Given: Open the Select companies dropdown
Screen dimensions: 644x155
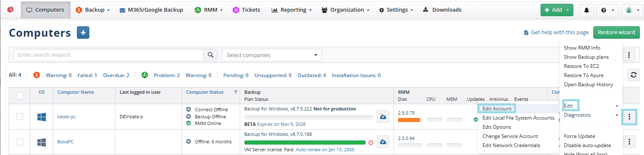Looking at the screenshot, I should (272, 55).
